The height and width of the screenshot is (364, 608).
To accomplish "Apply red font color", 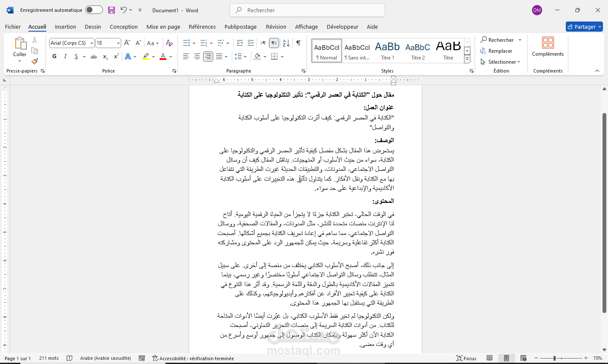I will click(x=163, y=57).
